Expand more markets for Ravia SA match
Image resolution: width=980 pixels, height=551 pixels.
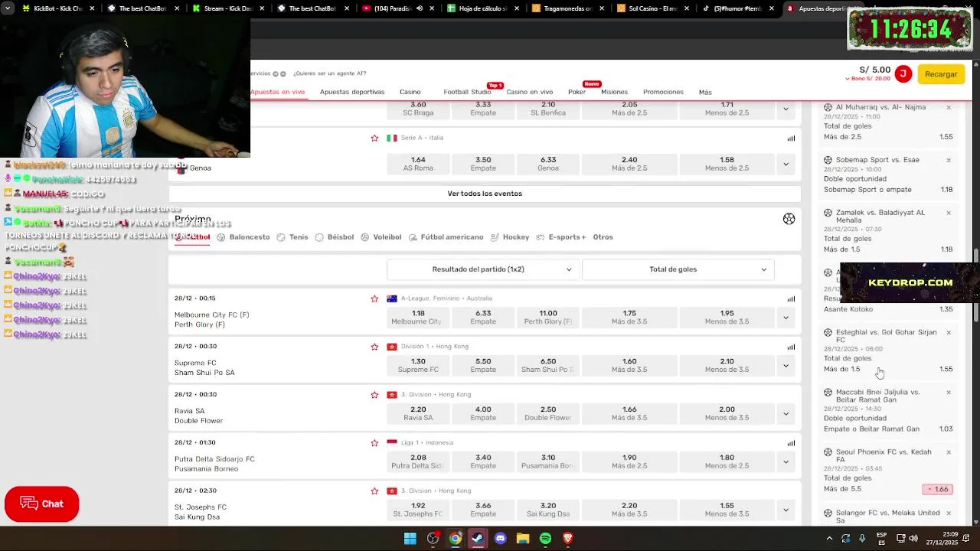point(786,414)
